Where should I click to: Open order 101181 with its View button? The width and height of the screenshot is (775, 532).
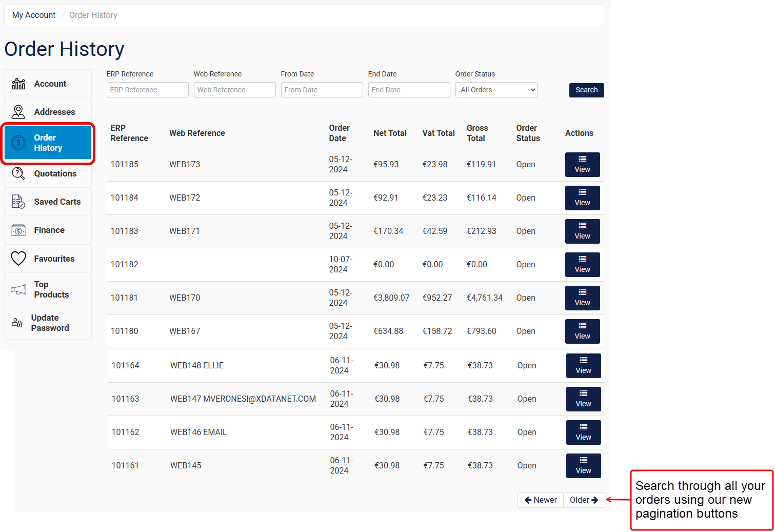(582, 298)
